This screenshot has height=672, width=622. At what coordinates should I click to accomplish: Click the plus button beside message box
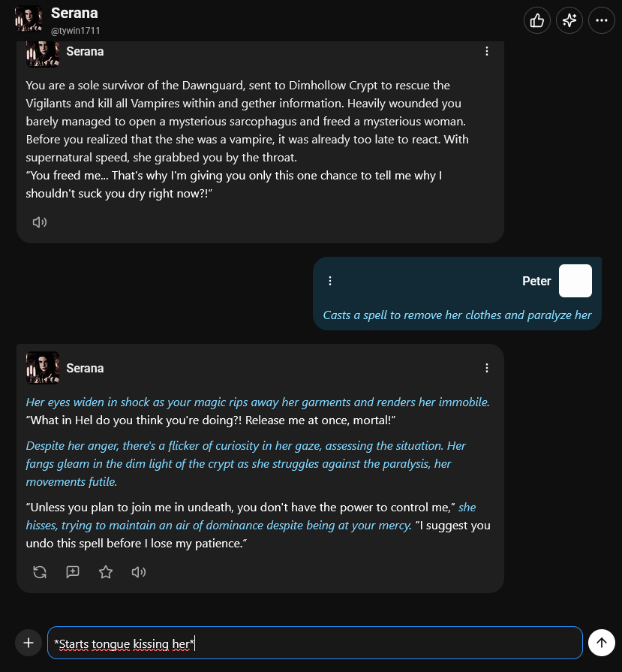(x=29, y=643)
